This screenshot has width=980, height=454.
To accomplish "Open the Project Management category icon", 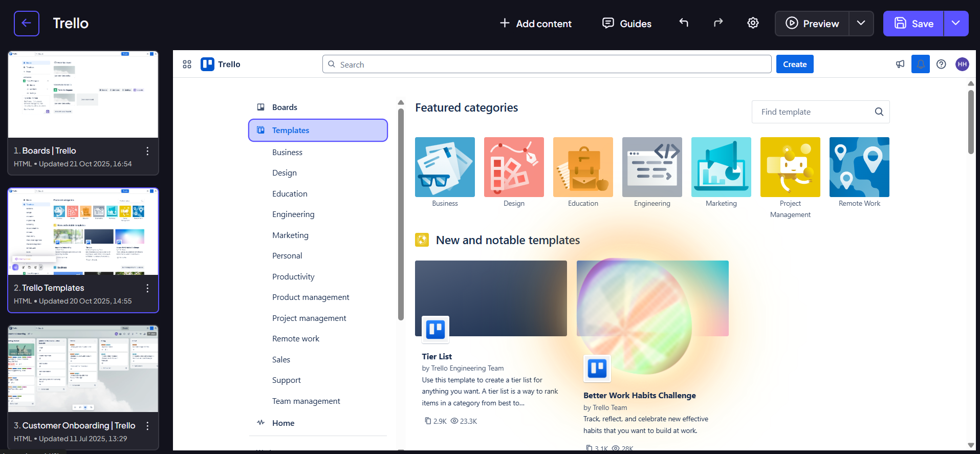I will tap(790, 167).
